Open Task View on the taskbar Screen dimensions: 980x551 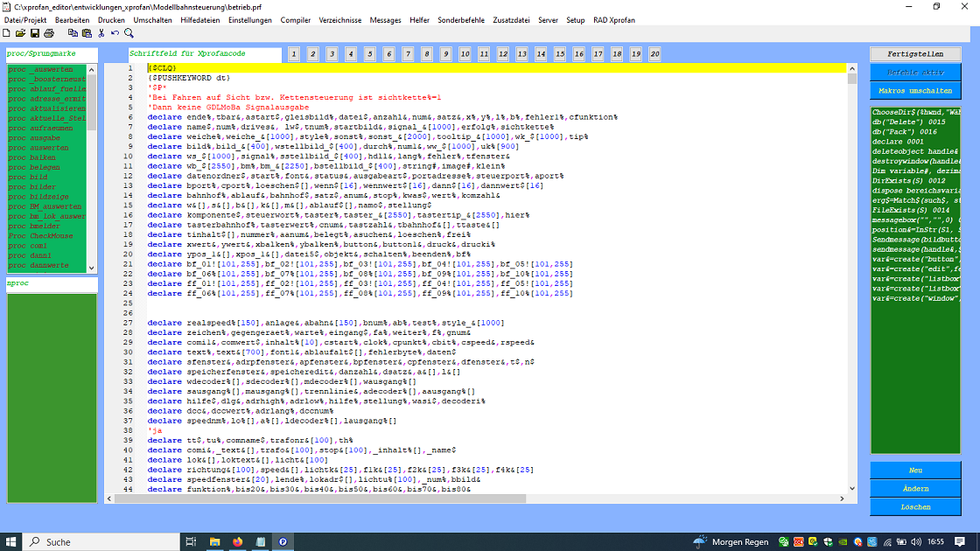(191, 541)
